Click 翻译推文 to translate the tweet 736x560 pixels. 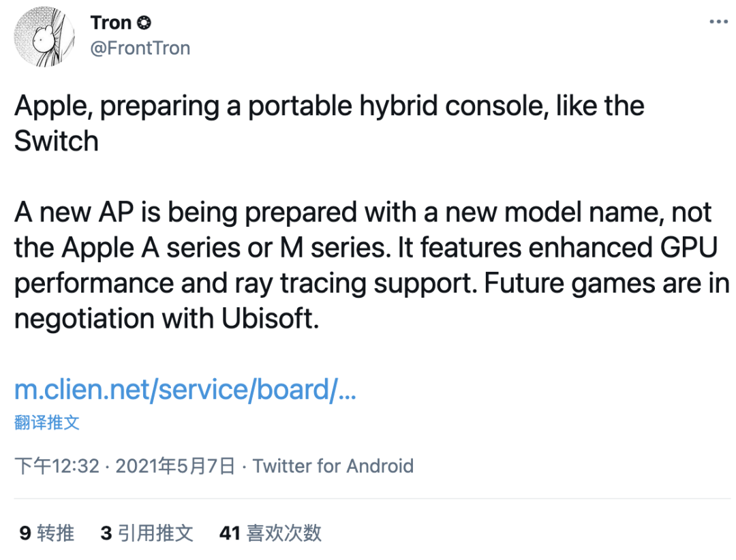[x=46, y=422]
